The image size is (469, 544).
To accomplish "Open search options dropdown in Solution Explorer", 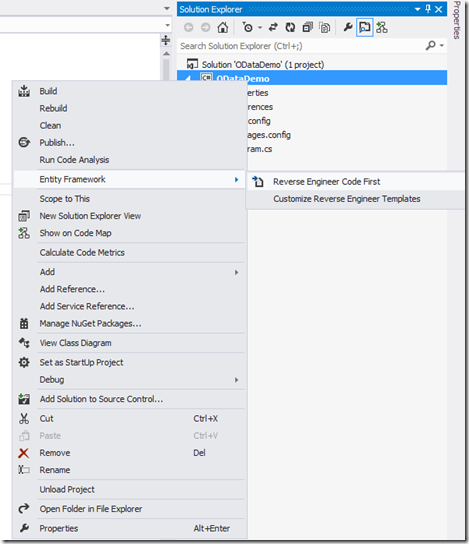I will [442, 45].
